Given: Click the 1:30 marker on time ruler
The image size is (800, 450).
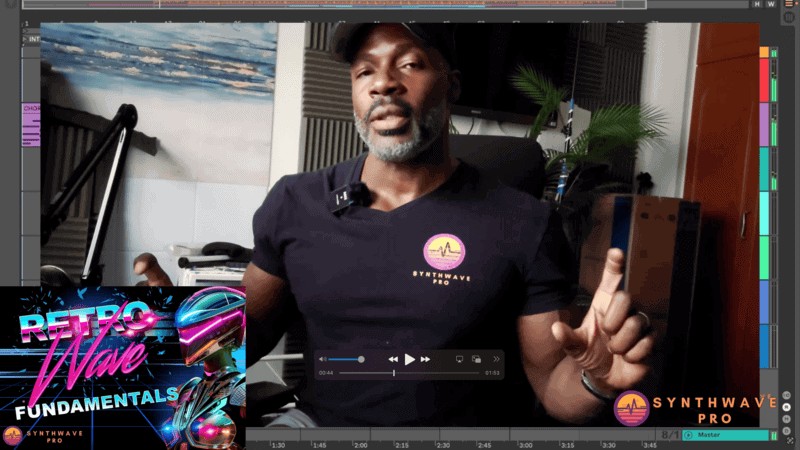Looking at the screenshot, I should click(x=278, y=445).
